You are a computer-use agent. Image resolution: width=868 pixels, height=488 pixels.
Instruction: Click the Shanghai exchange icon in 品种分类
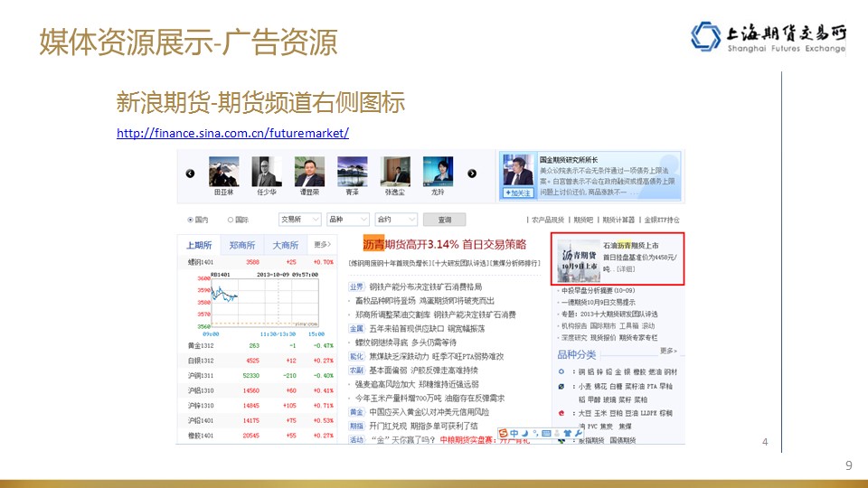[x=561, y=371]
